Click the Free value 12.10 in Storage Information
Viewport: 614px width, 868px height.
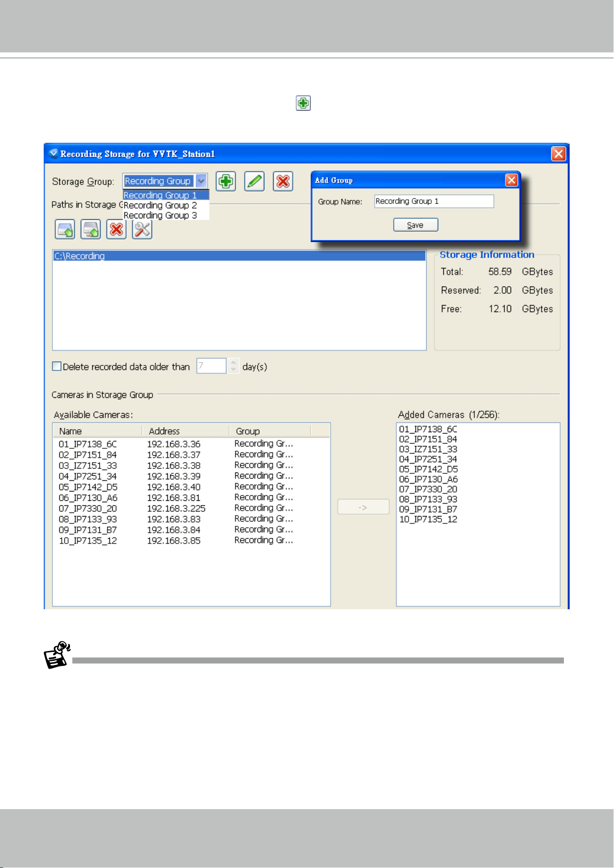point(500,309)
